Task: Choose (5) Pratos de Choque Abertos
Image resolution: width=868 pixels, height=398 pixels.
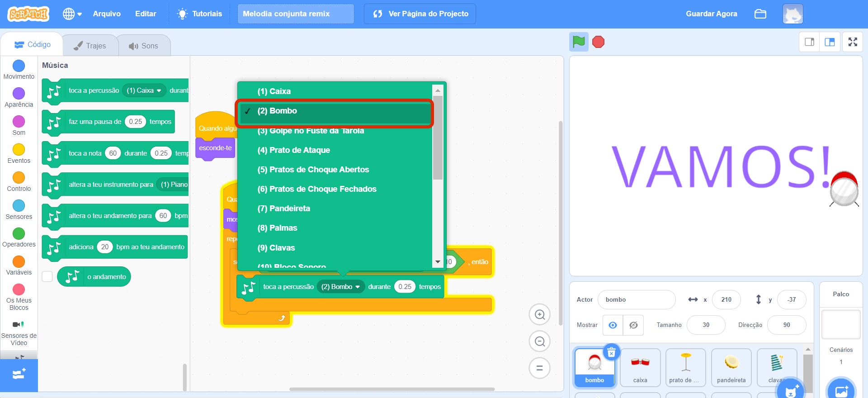Action: [335, 170]
